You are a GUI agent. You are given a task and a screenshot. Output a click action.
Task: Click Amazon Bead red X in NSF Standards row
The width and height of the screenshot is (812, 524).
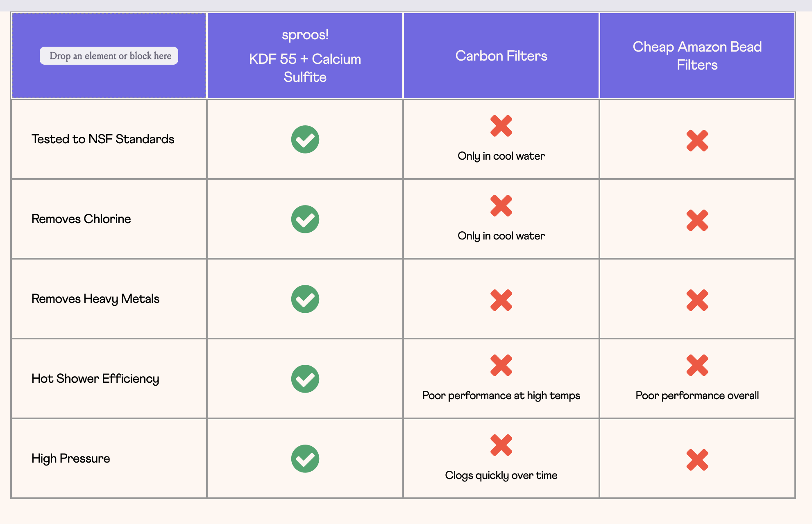point(697,140)
